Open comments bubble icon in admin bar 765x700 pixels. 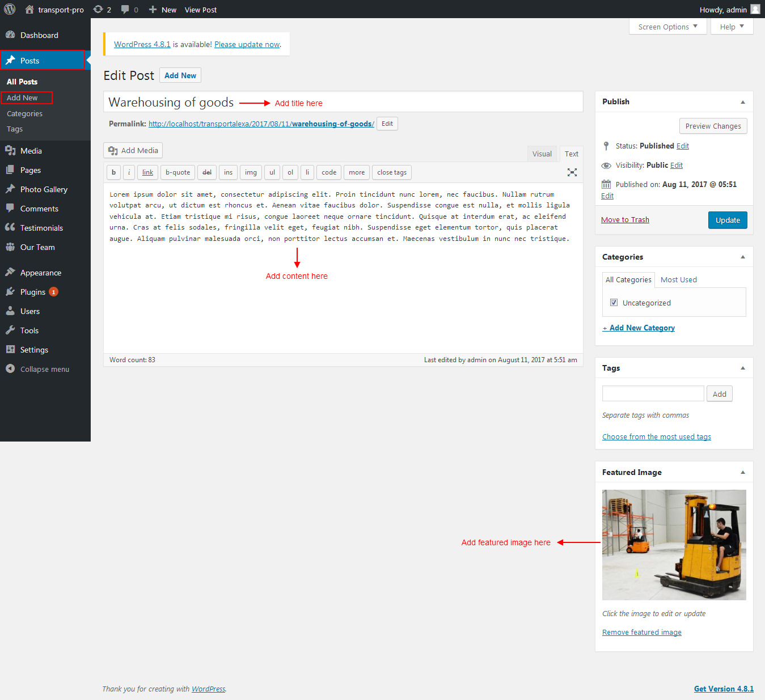[125, 10]
